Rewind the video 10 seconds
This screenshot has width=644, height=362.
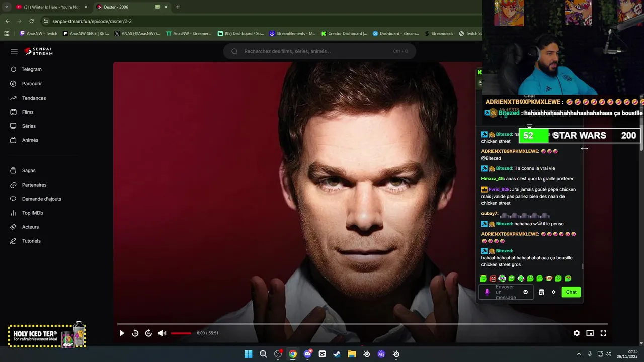135,333
